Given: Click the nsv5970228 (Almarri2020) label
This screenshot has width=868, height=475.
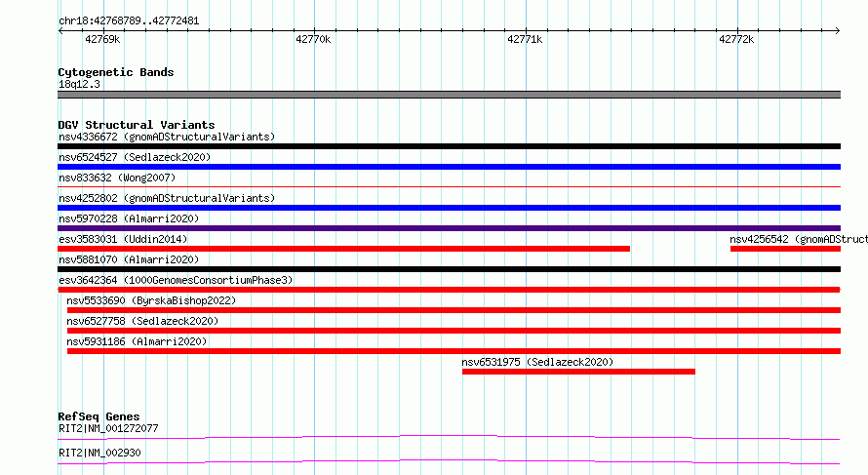Looking at the screenshot, I should coord(129,218).
